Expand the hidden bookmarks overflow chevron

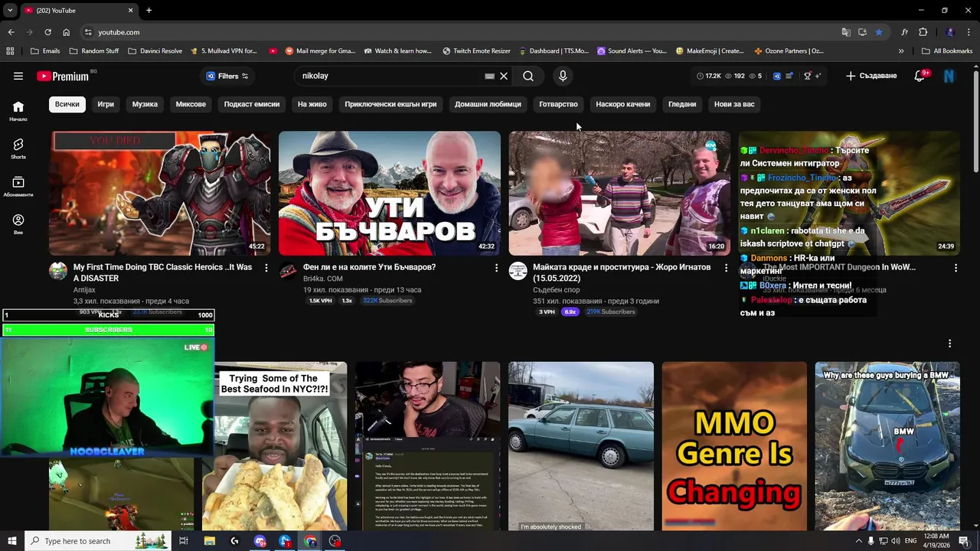click(x=901, y=51)
